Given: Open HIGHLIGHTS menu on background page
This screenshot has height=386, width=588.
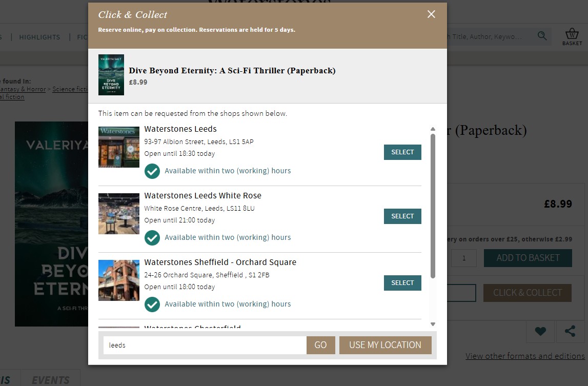Looking at the screenshot, I should 39,37.
